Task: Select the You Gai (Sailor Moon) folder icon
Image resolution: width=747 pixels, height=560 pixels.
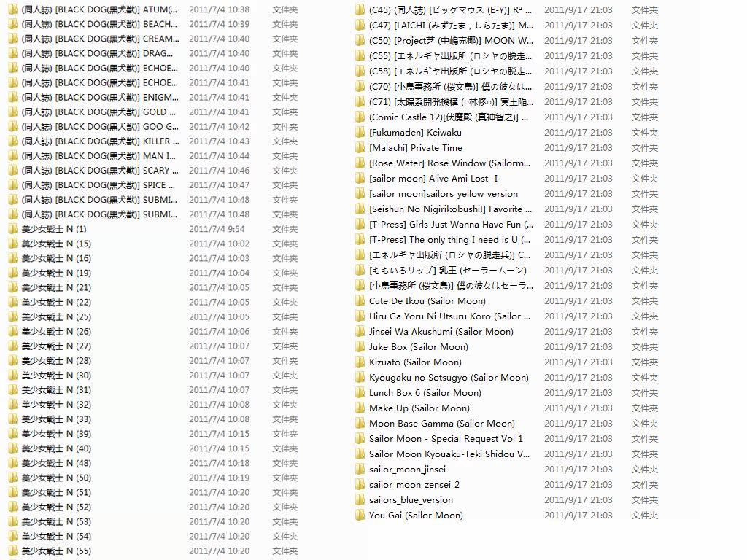Action: pyautogui.click(x=360, y=516)
